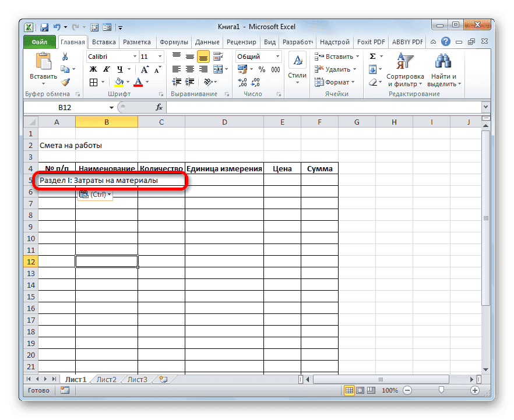Select the Лист2 sheet tab
Screen dimensions: 514x420
pos(106,379)
